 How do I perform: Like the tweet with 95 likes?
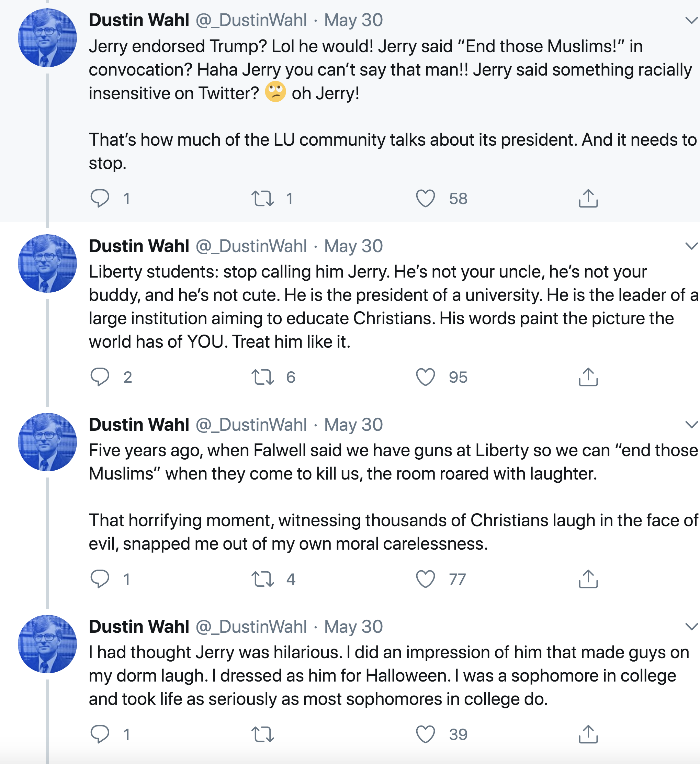(x=425, y=377)
